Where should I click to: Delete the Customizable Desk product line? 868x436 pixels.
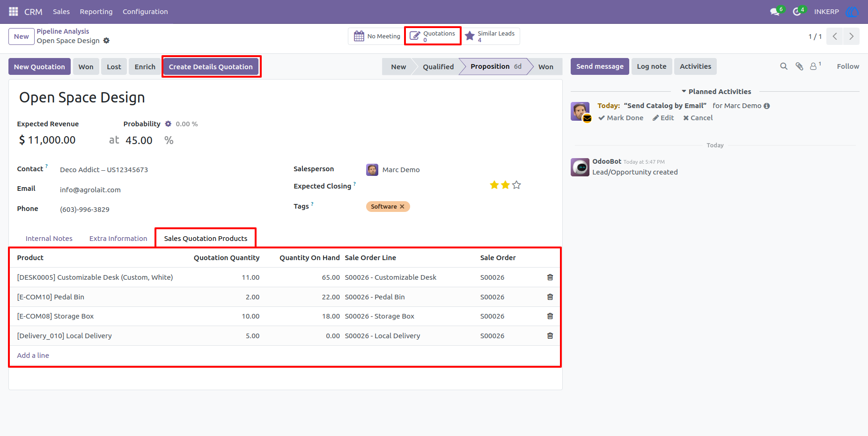pyautogui.click(x=550, y=277)
